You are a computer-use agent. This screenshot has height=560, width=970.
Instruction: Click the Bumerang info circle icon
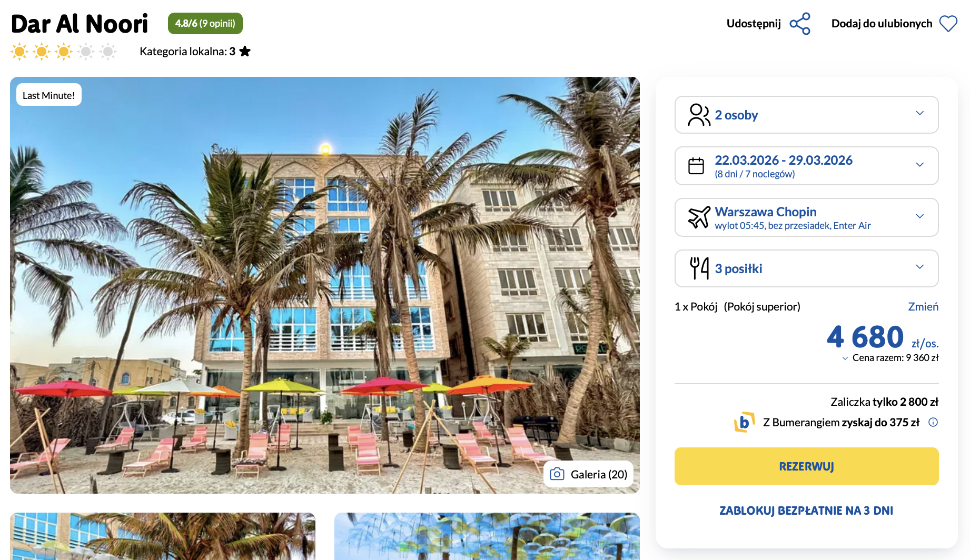[933, 422]
